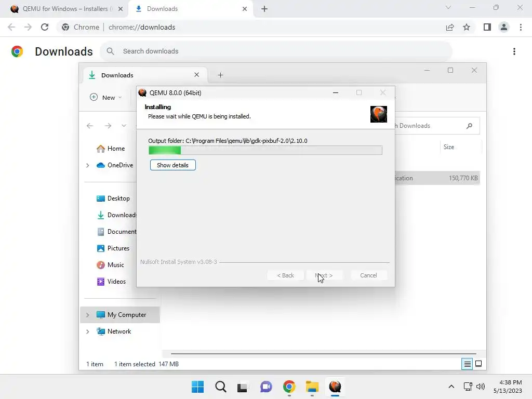Show hidden system tray icons

[451, 387]
